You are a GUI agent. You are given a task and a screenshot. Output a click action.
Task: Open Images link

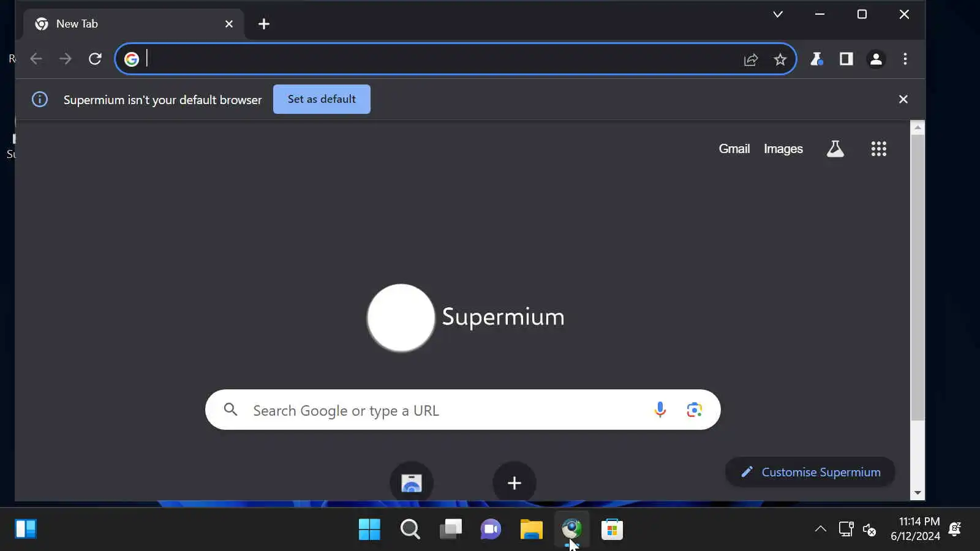783,149
